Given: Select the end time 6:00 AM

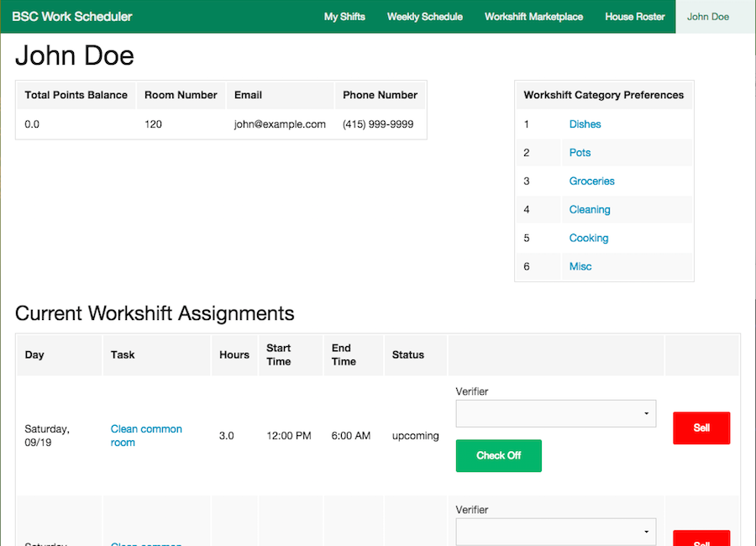Looking at the screenshot, I should point(351,436).
